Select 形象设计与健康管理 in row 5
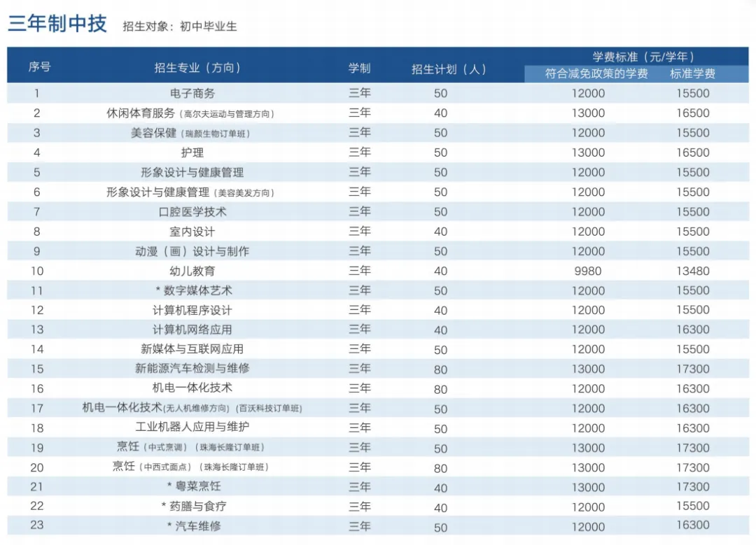Screen dimensions: 756x545 click(x=192, y=173)
